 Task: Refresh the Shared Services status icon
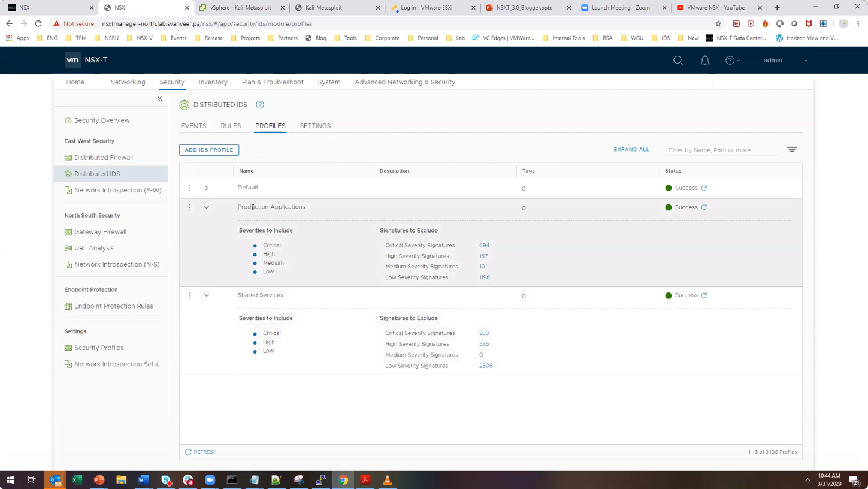click(704, 295)
